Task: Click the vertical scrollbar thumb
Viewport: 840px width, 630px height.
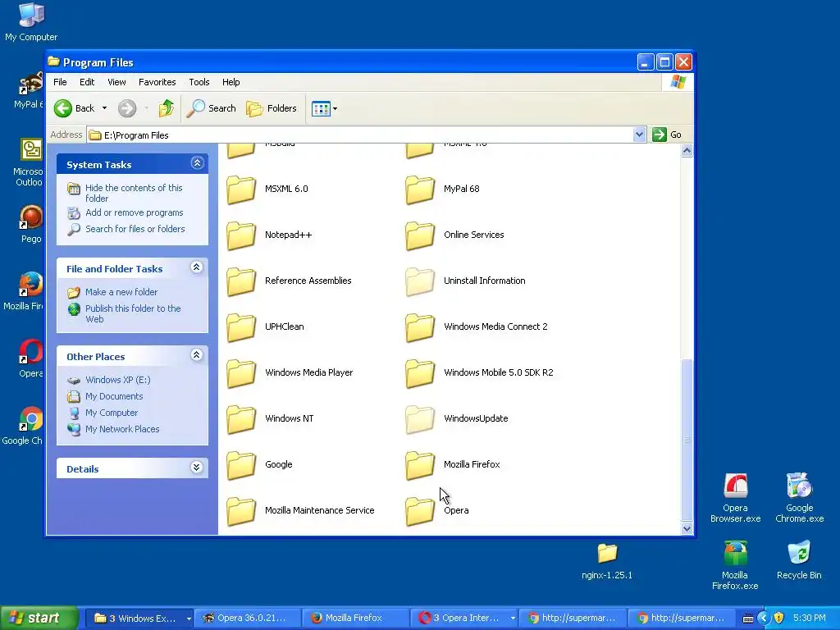Action: coord(687,440)
